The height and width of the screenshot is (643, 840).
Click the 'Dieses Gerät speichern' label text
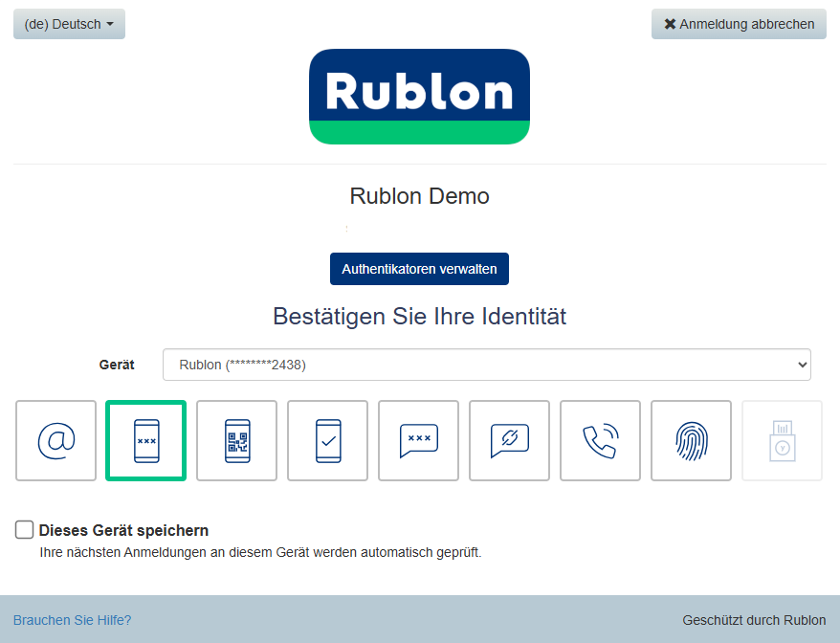click(x=123, y=530)
